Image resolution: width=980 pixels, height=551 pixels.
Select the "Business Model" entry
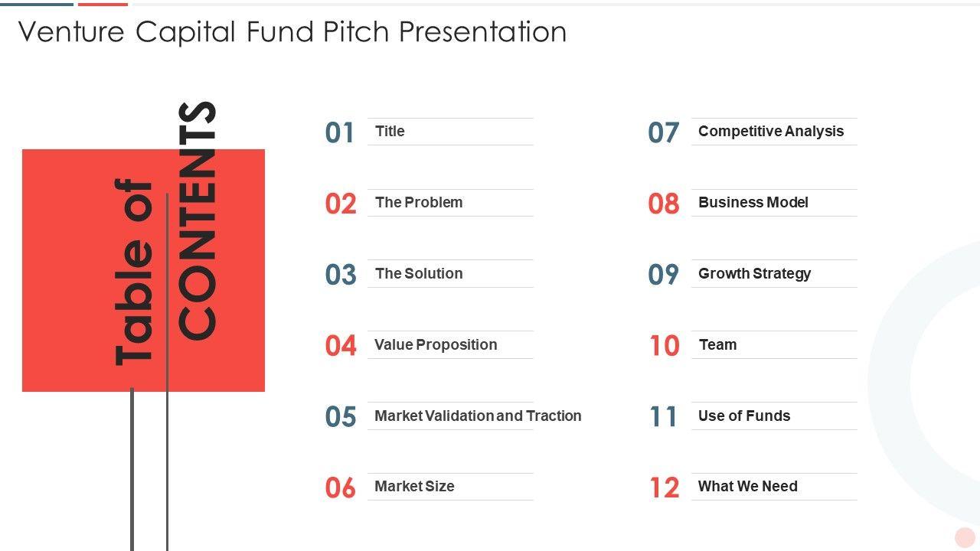[753, 203]
